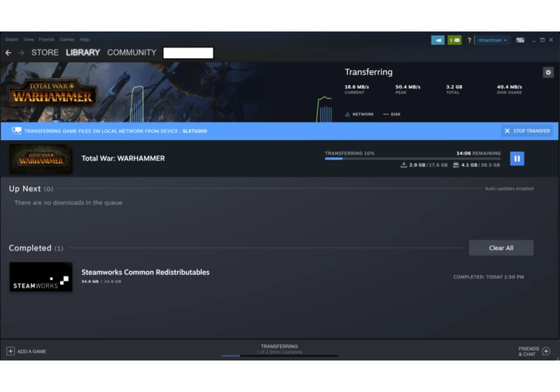560x392 pixels.
Task: Click the STOP TRANSFER button text
Action: [x=531, y=131]
